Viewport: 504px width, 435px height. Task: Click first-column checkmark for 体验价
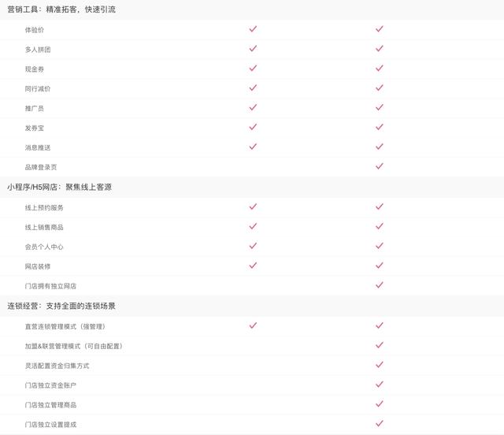pos(253,29)
